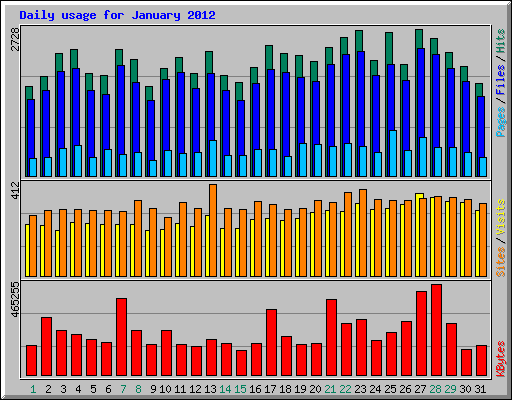The image size is (512, 400).
Task: Click day label 11 on the x-axis
Action: [x=180, y=389]
